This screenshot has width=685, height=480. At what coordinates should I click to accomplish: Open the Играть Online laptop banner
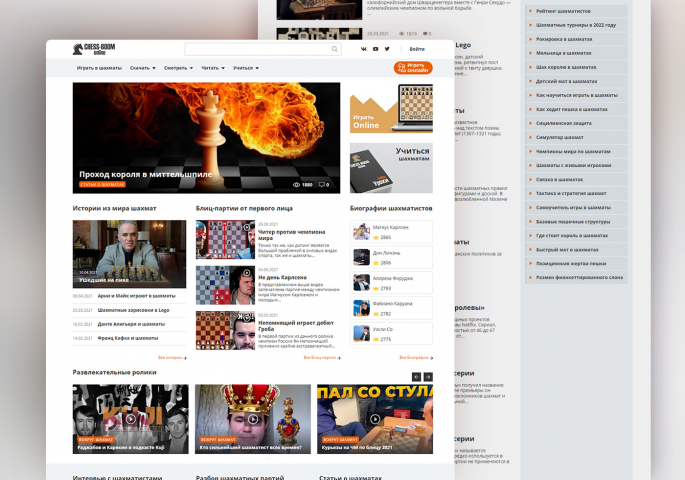(391, 108)
